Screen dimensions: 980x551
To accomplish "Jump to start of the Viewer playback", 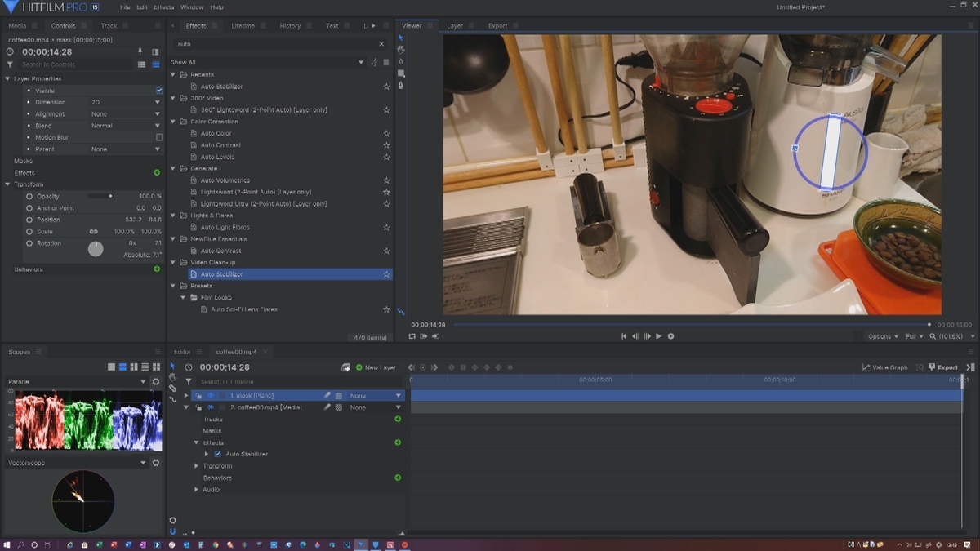I will pos(624,336).
